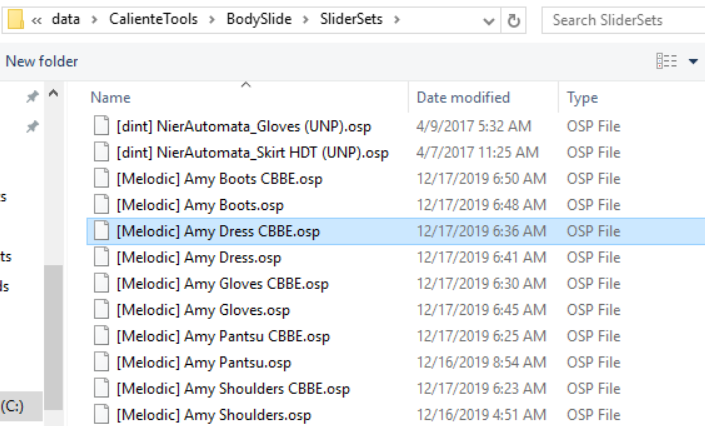Screen dimensions: 705x426
Task: Sort by Date modified column header
Action: point(463,98)
